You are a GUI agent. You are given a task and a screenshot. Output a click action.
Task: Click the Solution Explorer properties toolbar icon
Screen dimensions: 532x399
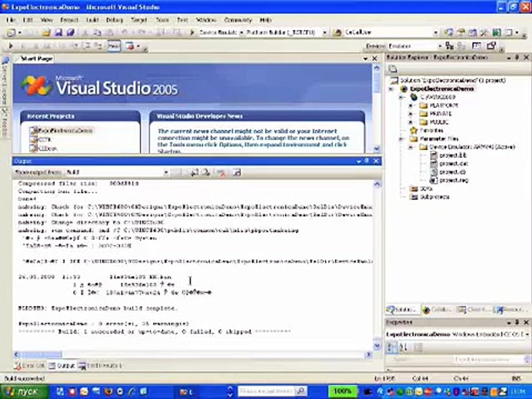[x=393, y=69]
